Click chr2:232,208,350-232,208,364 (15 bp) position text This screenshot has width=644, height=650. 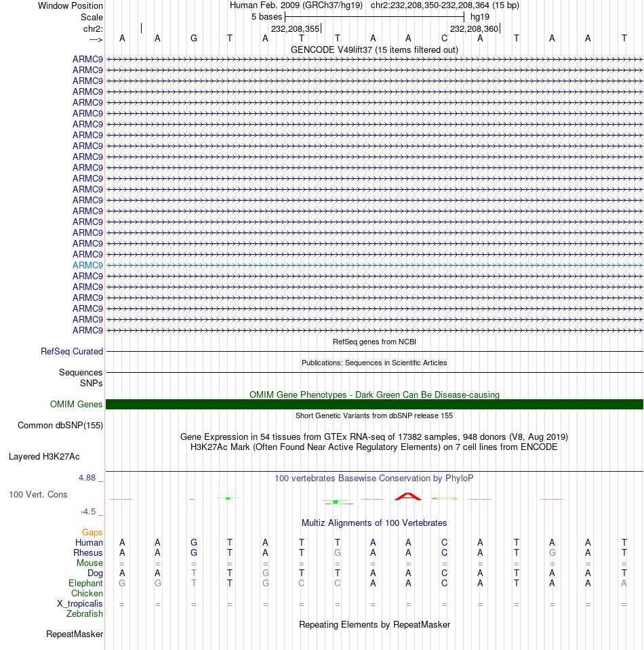pos(445,5)
